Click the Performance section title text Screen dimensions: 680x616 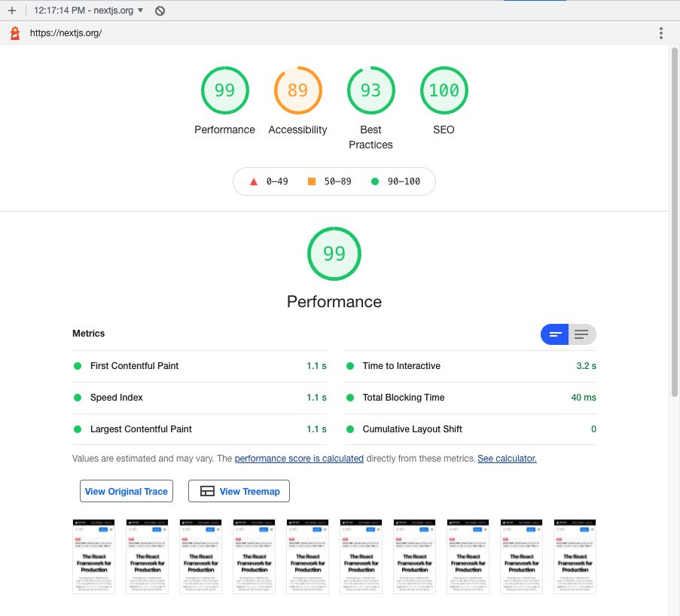tap(334, 302)
